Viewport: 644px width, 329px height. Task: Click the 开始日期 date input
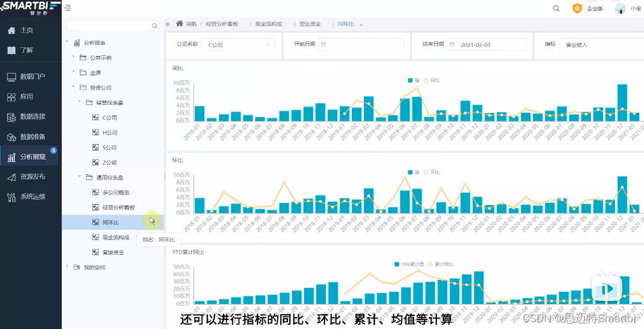point(362,44)
